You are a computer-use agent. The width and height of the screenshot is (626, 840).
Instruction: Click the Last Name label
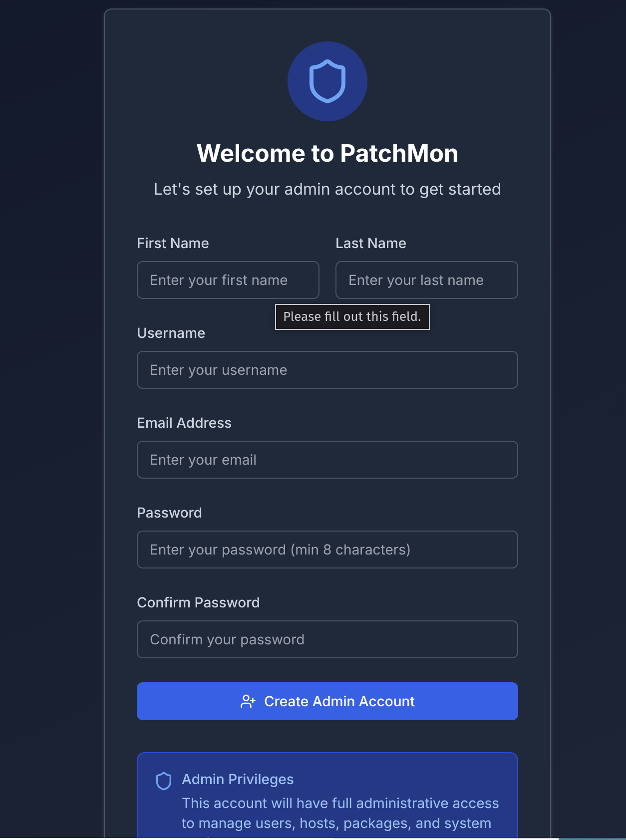370,243
